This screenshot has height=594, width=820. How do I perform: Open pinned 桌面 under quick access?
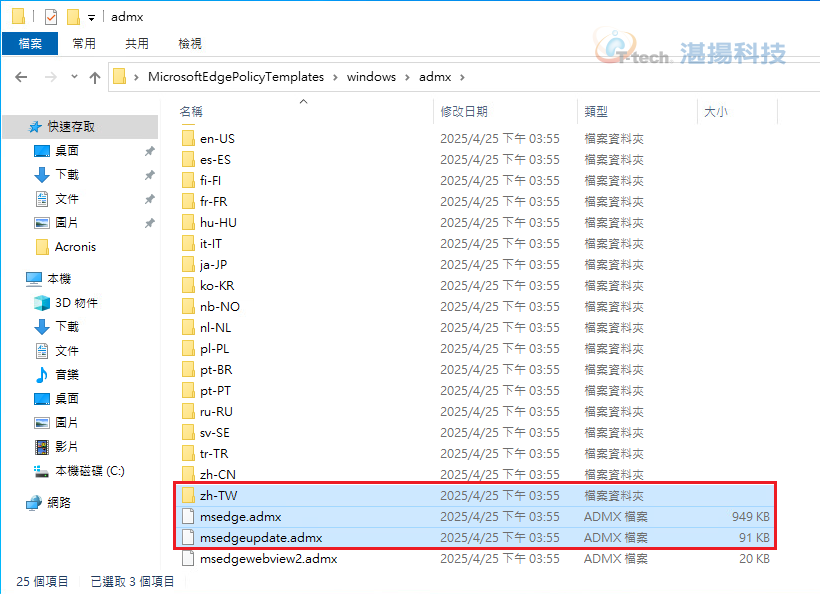(x=67, y=151)
